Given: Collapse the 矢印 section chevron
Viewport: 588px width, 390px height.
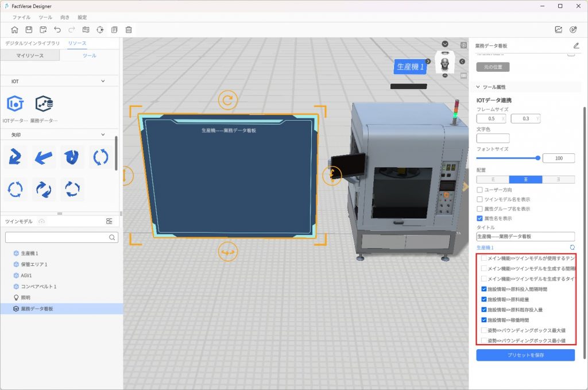Looking at the screenshot, I should (103, 134).
